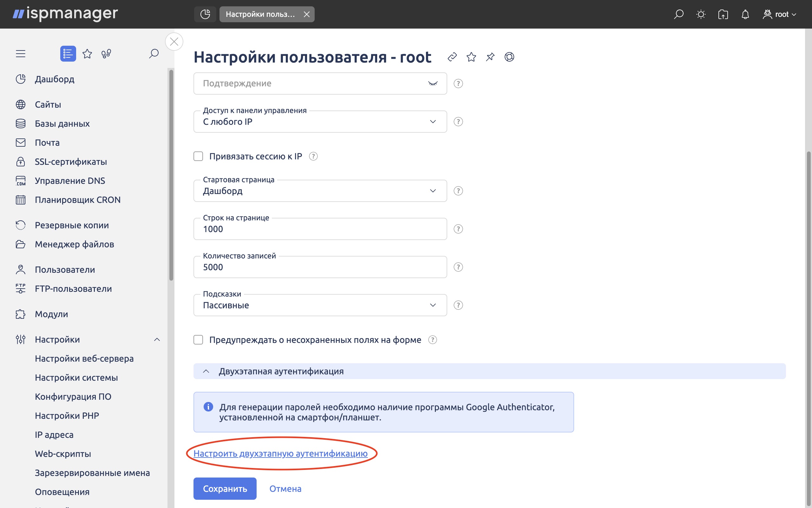Viewport: 812px width, 508px height.
Task: Open Конфигурация ПО submenu item
Action: (73, 397)
